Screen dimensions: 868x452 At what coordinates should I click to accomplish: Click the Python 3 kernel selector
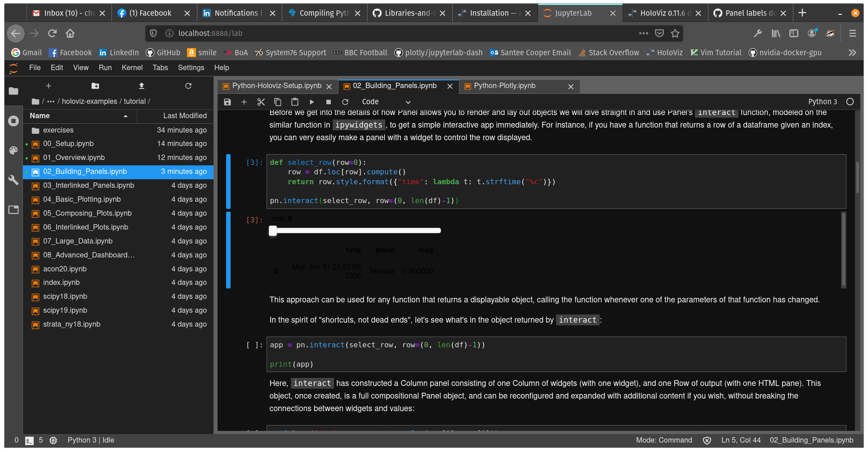823,102
